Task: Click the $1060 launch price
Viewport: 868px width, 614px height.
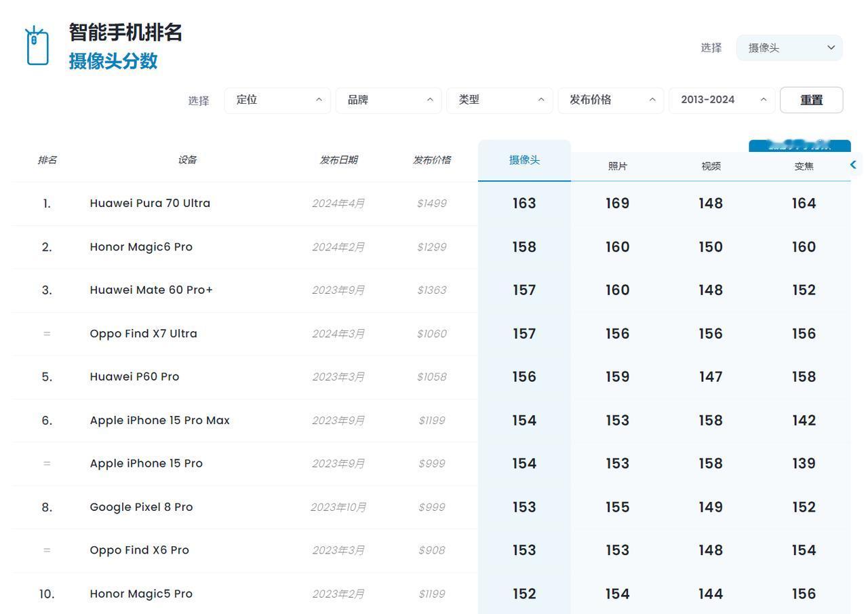Action: (432, 334)
